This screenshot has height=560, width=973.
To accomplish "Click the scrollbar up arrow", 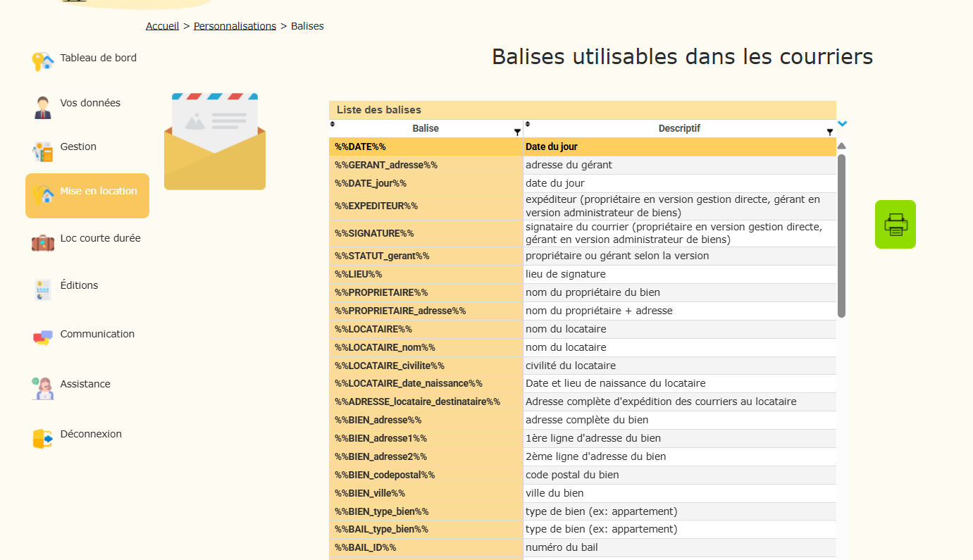I will point(841,146).
